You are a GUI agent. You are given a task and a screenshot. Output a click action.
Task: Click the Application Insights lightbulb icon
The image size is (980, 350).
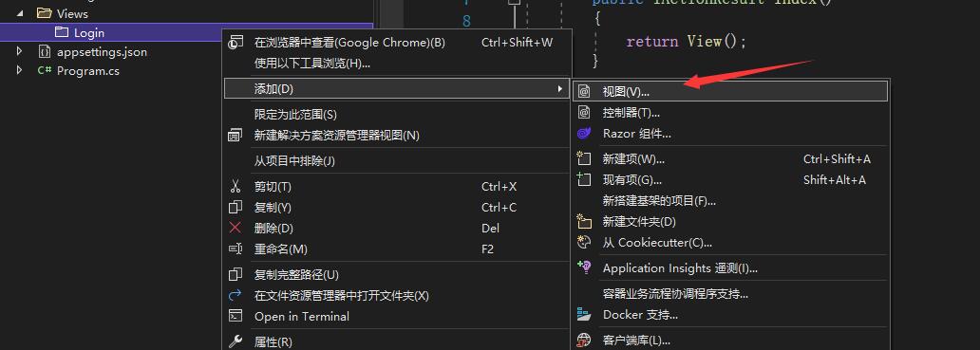click(x=584, y=267)
